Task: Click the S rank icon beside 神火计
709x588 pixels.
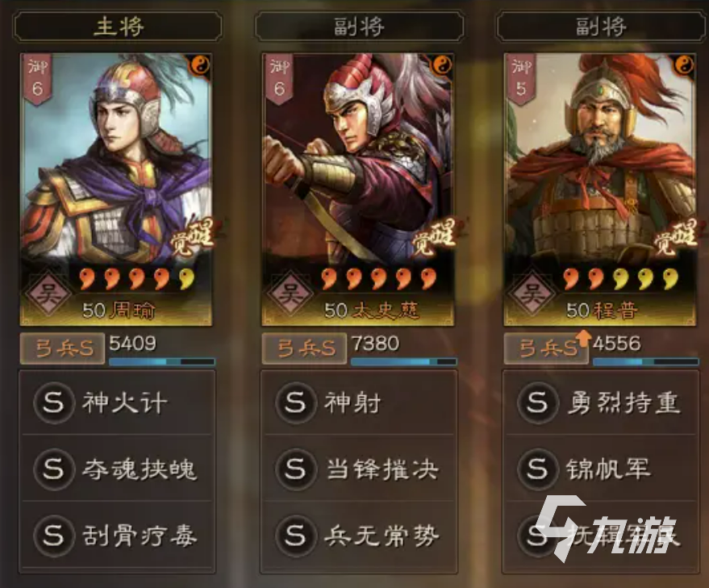Action: pyautogui.click(x=54, y=402)
